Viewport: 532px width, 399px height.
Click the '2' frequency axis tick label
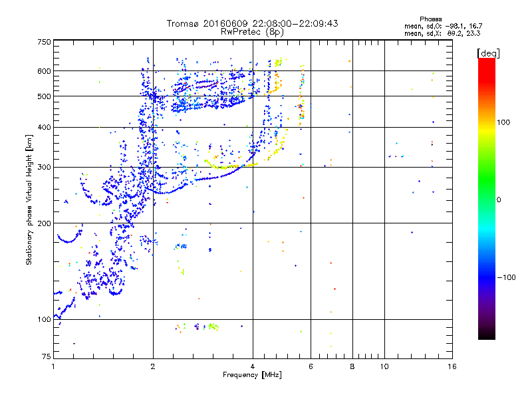pyautogui.click(x=153, y=366)
